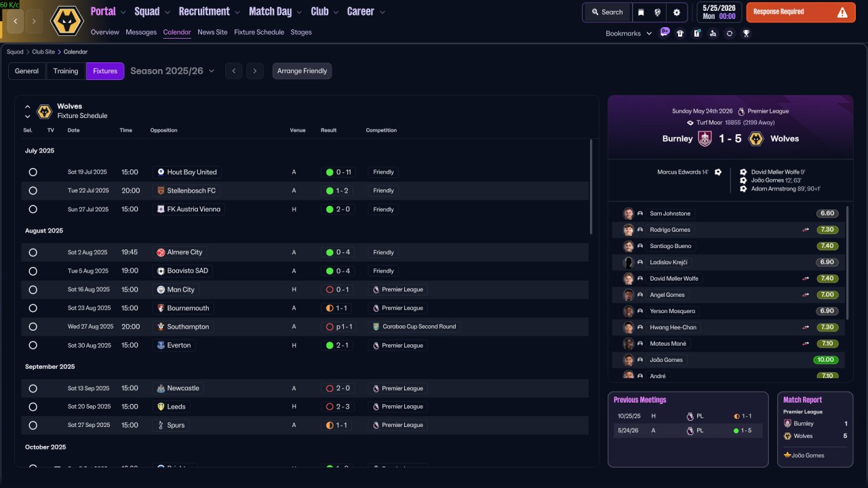Click the Burnley crest in match summary

(705, 138)
